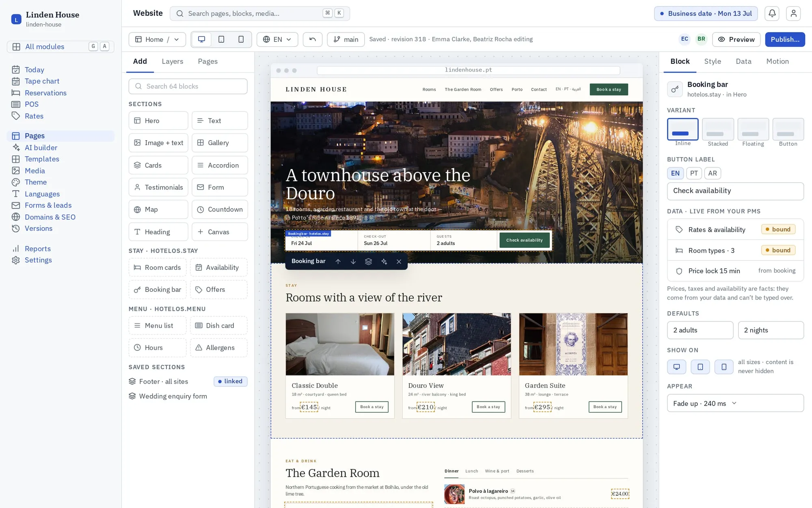The image size is (812, 508).
Task: Select mobile viewport icon in top toolbar
Action: 241,39
